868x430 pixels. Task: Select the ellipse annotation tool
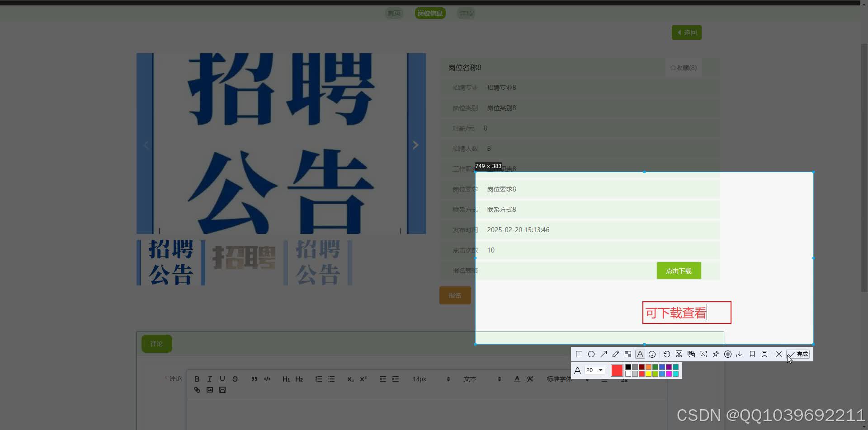(x=591, y=354)
